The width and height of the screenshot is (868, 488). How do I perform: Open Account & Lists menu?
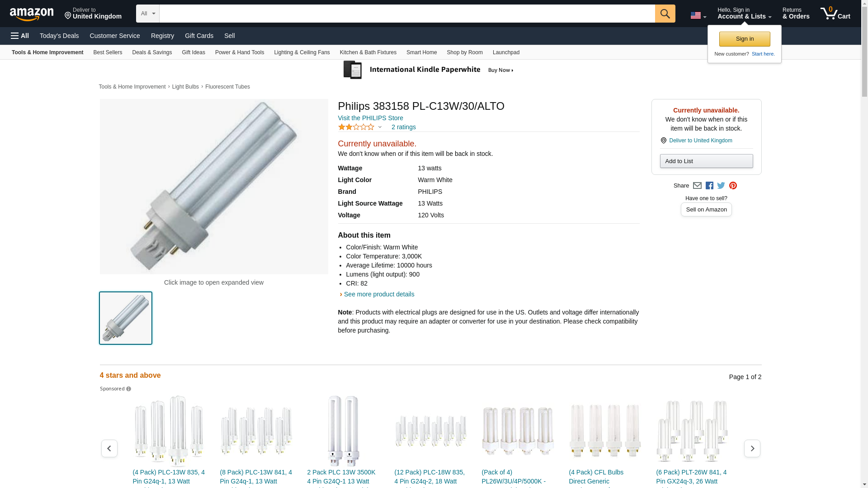[x=744, y=14]
